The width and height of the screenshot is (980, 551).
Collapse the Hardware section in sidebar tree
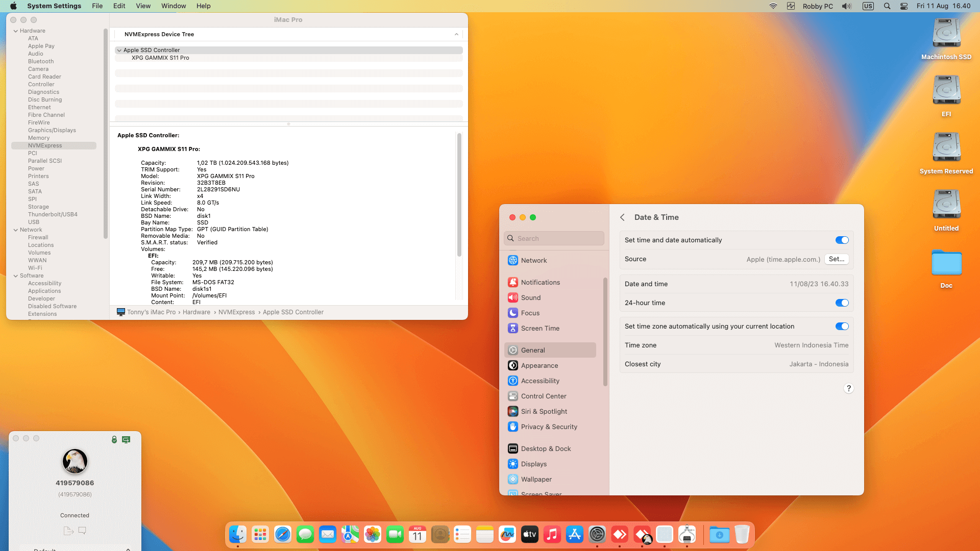click(x=16, y=31)
